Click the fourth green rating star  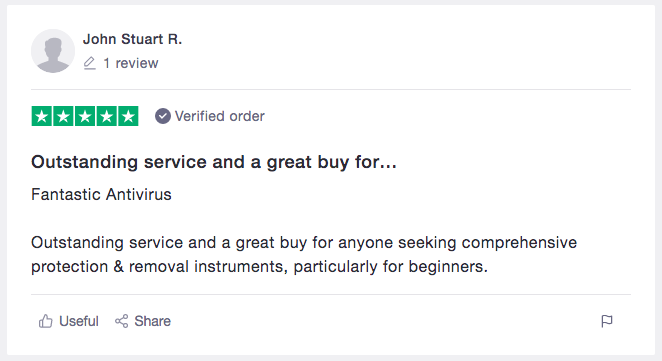click(106, 116)
